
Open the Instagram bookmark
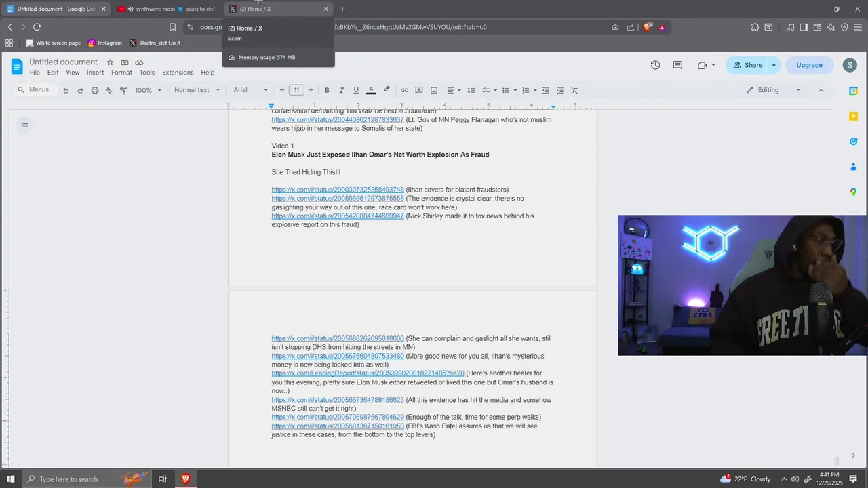click(104, 43)
